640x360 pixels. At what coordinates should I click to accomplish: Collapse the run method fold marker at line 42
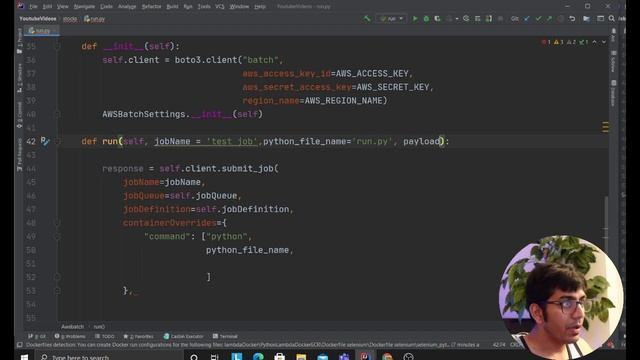tap(57, 141)
